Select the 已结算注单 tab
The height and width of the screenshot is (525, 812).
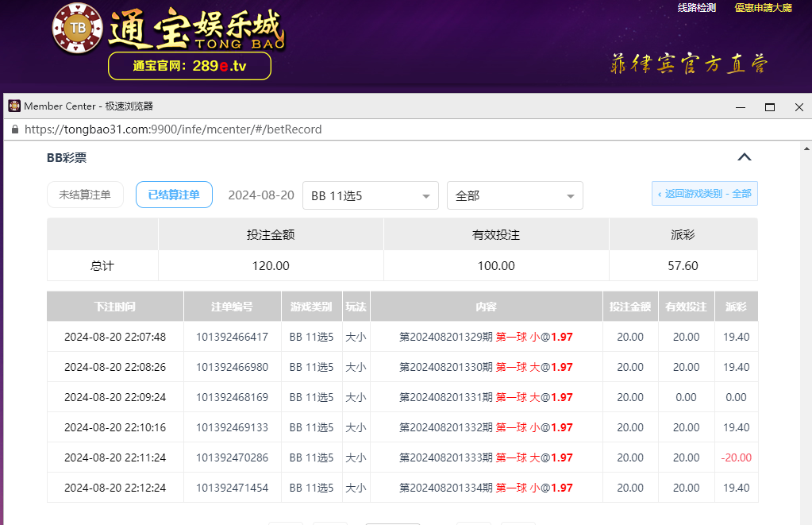coord(174,195)
